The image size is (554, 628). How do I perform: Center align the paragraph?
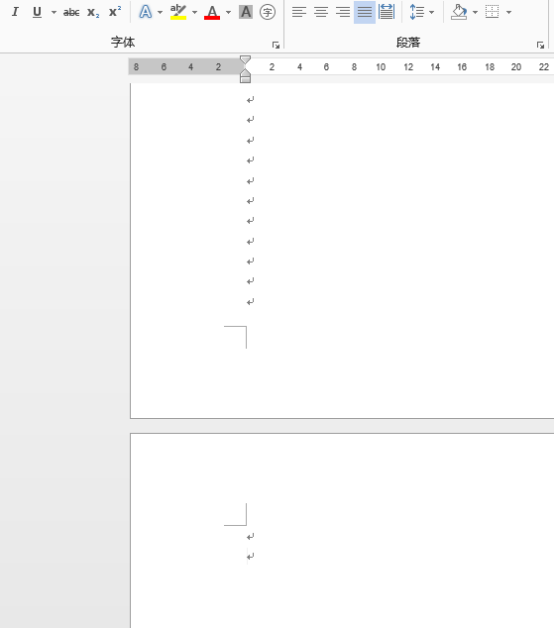pos(321,12)
